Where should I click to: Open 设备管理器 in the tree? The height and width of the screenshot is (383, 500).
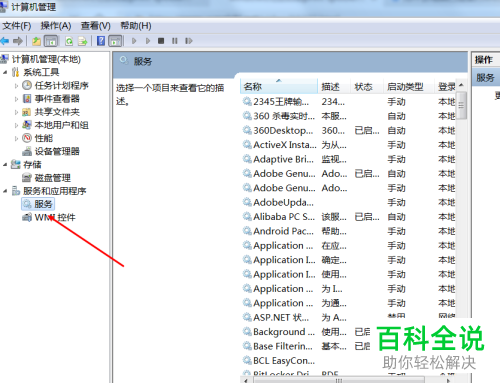pyautogui.click(x=57, y=151)
